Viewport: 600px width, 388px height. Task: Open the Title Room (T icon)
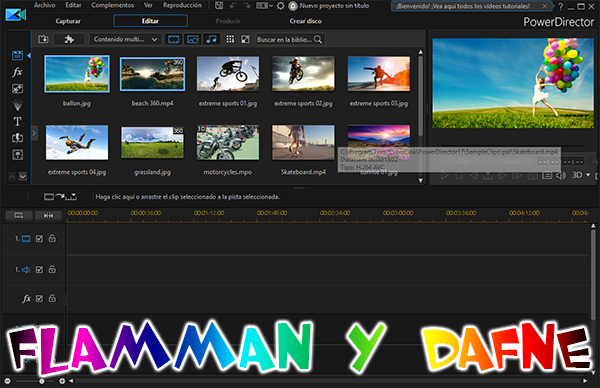17,122
